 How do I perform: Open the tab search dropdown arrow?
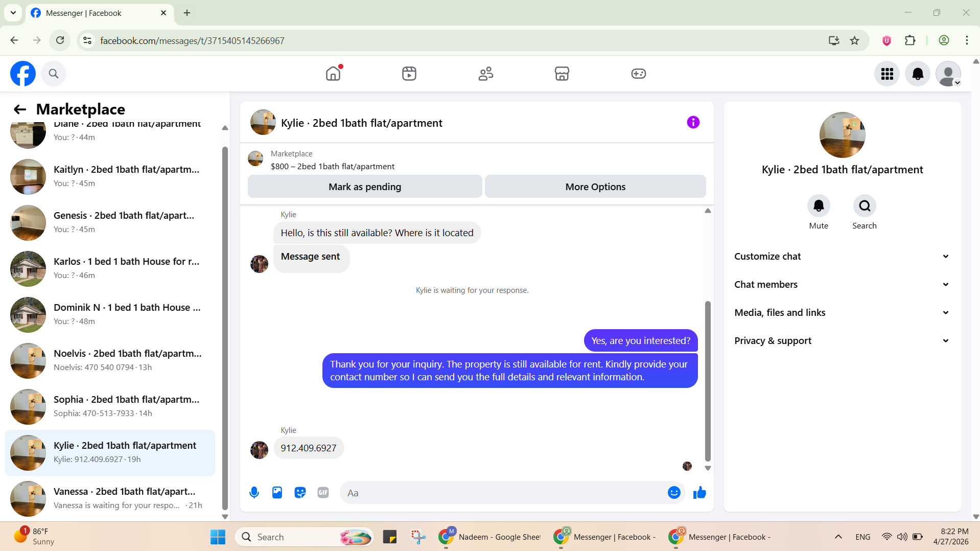[x=13, y=13]
